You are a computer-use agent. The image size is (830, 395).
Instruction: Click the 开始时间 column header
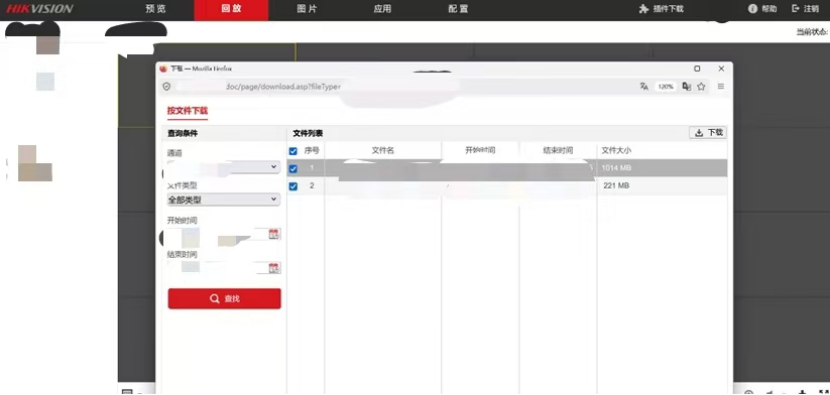coord(480,150)
